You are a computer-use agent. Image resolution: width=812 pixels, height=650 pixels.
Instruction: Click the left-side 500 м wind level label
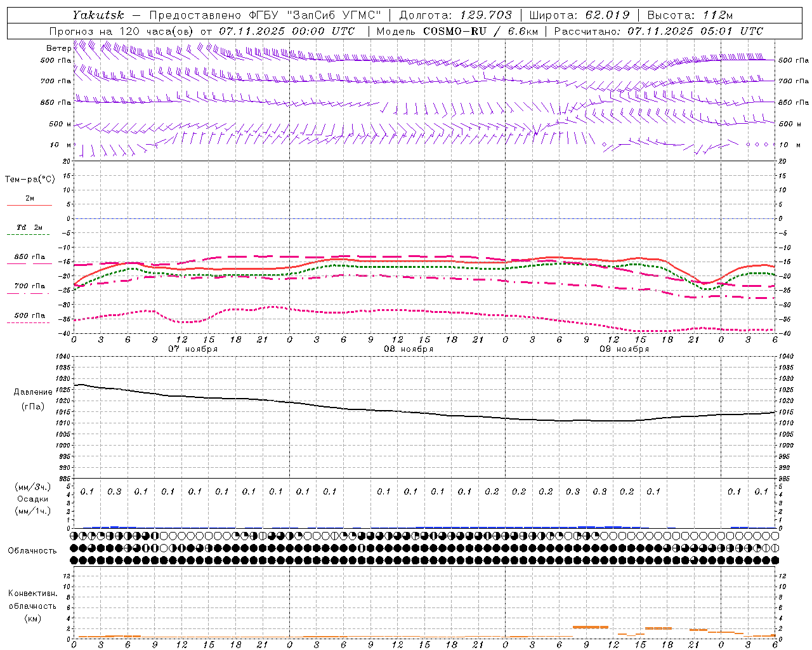click(60, 124)
